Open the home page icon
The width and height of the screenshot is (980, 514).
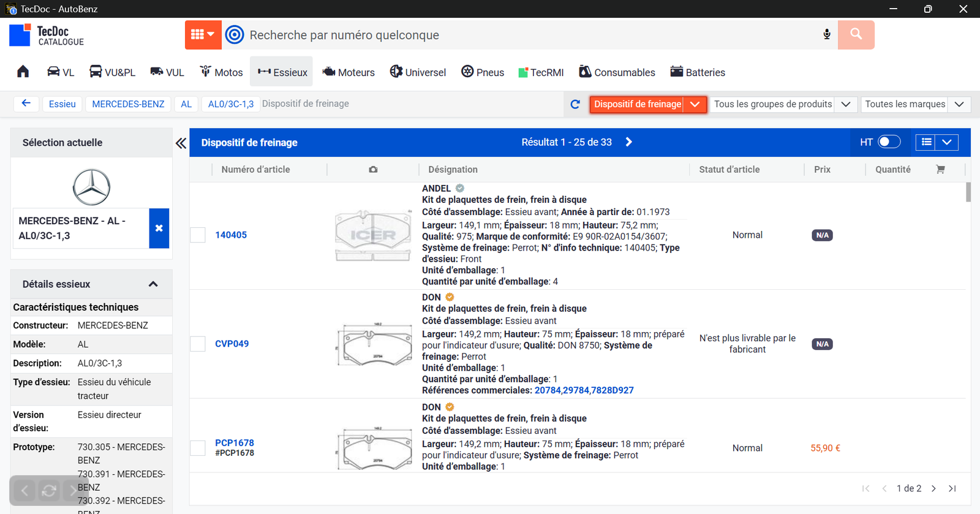[x=23, y=72]
